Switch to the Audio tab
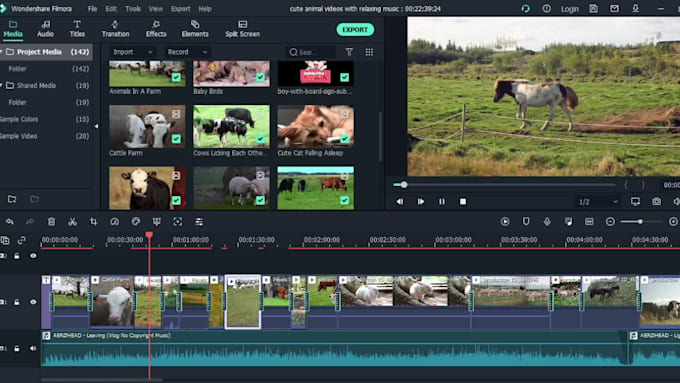The height and width of the screenshot is (383, 680). (45, 29)
